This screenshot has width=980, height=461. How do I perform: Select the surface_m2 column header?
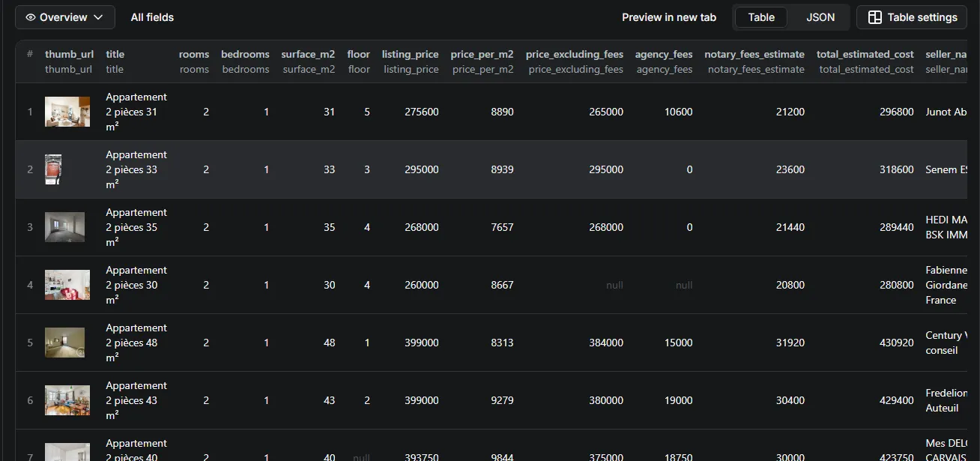pos(308,54)
